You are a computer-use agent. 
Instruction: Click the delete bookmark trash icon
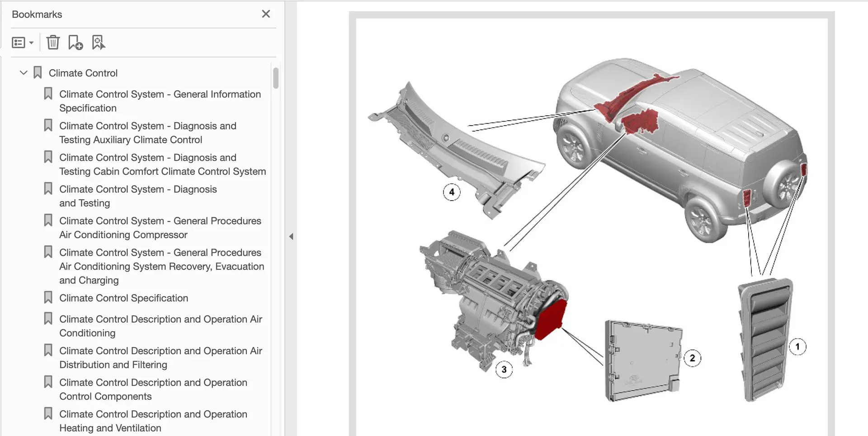pos(53,42)
